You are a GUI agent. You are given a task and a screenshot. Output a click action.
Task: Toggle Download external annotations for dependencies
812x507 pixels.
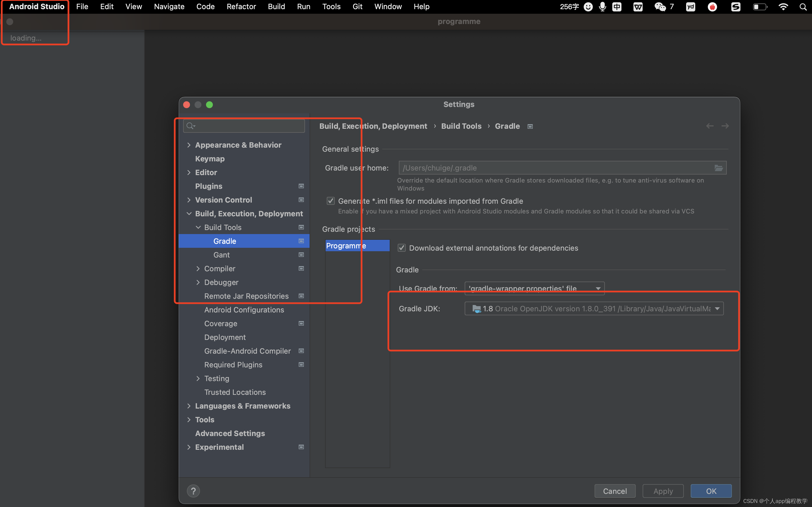tap(401, 248)
